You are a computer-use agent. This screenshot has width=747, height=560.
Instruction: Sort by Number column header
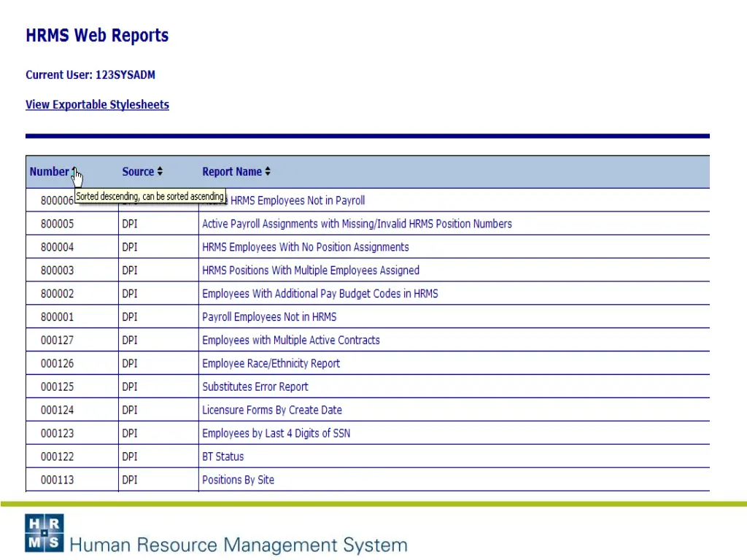coord(49,171)
